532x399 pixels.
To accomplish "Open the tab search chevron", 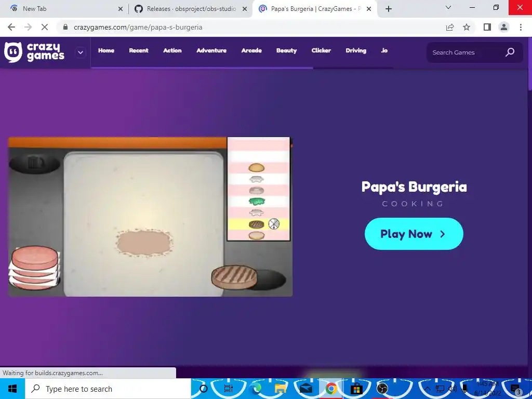I will pyautogui.click(x=448, y=7).
